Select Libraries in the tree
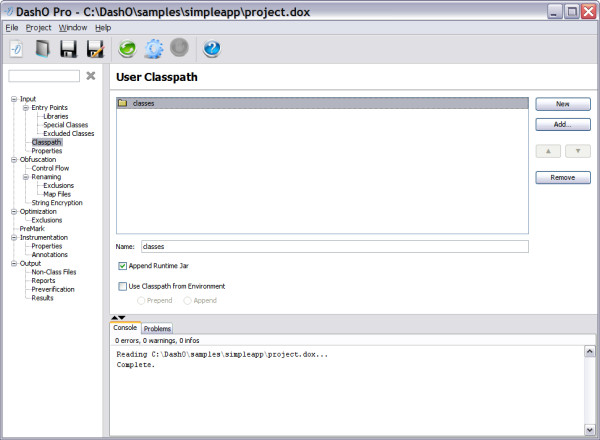 click(56, 116)
